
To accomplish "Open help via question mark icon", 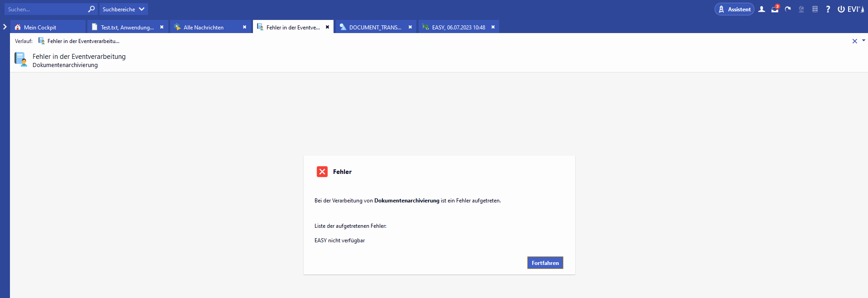I will point(828,9).
